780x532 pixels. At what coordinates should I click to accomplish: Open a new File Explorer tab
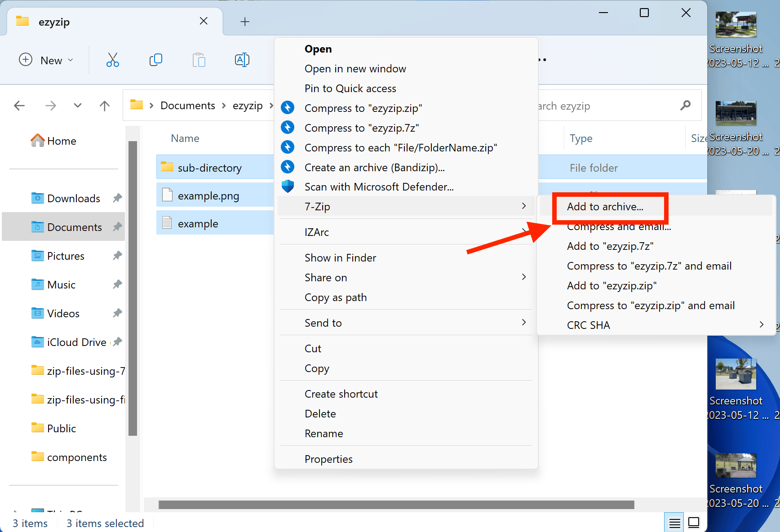click(x=245, y=21)
